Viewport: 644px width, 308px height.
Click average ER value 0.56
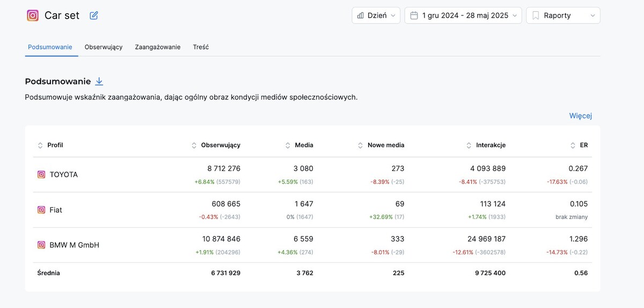coord(581,273)
